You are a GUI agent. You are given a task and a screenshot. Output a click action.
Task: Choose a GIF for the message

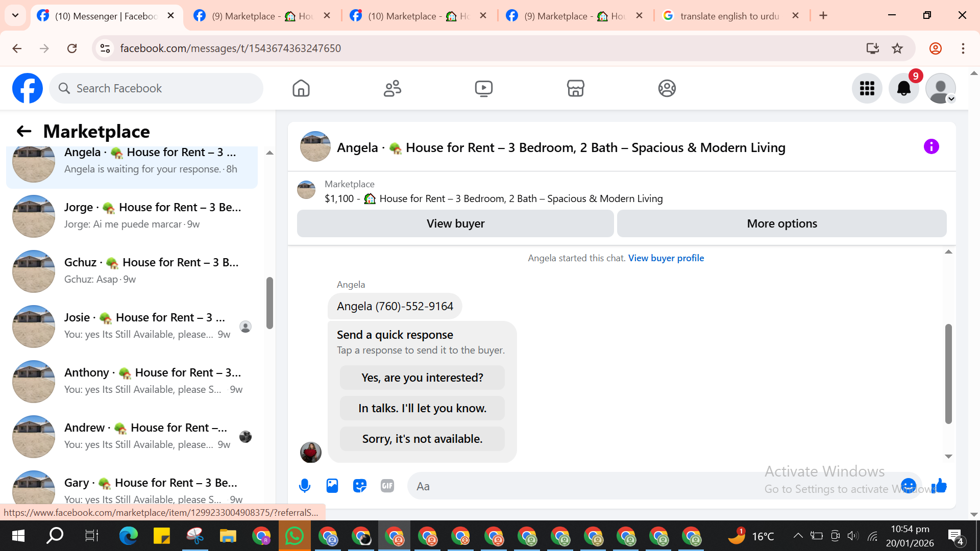[x=387, y=486]
